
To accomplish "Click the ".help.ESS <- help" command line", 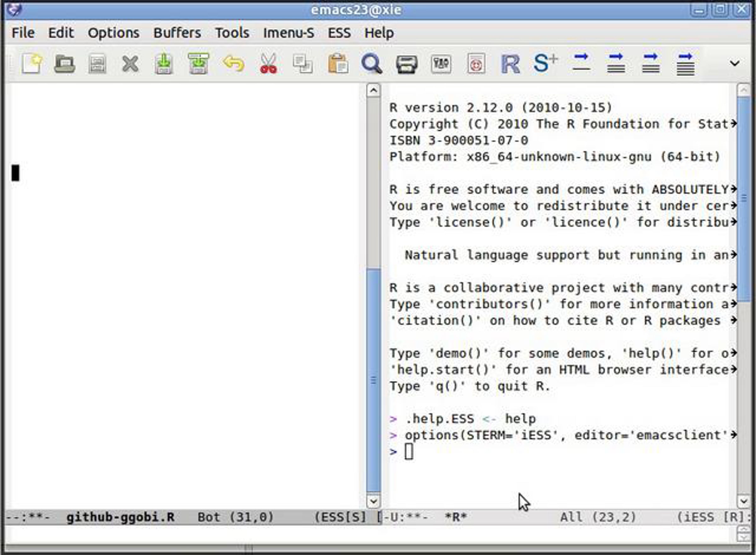I will coord(462,419).
